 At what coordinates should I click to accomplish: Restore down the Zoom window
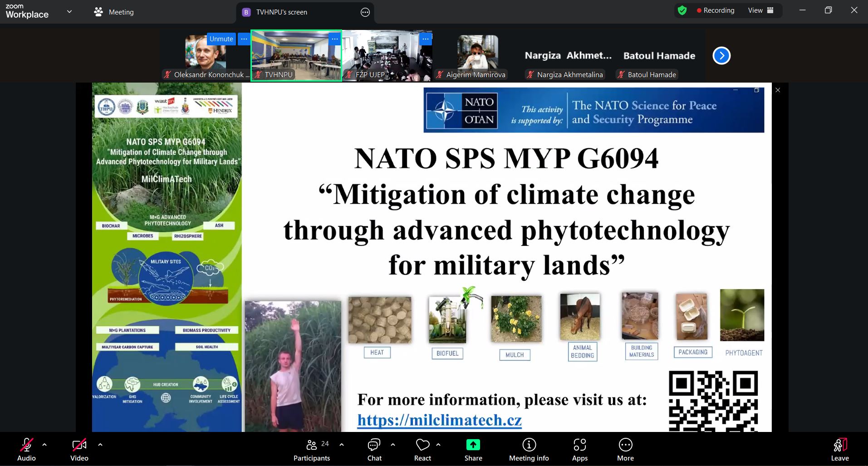coord(828,10)
